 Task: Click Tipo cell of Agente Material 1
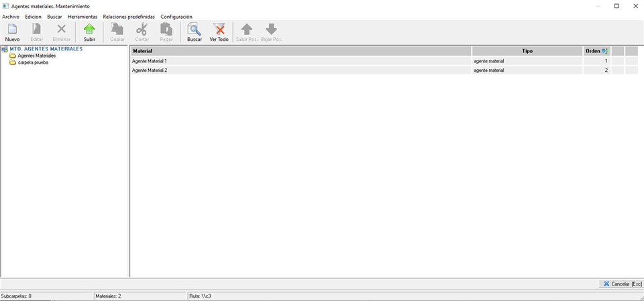click(x=527, y=61)
